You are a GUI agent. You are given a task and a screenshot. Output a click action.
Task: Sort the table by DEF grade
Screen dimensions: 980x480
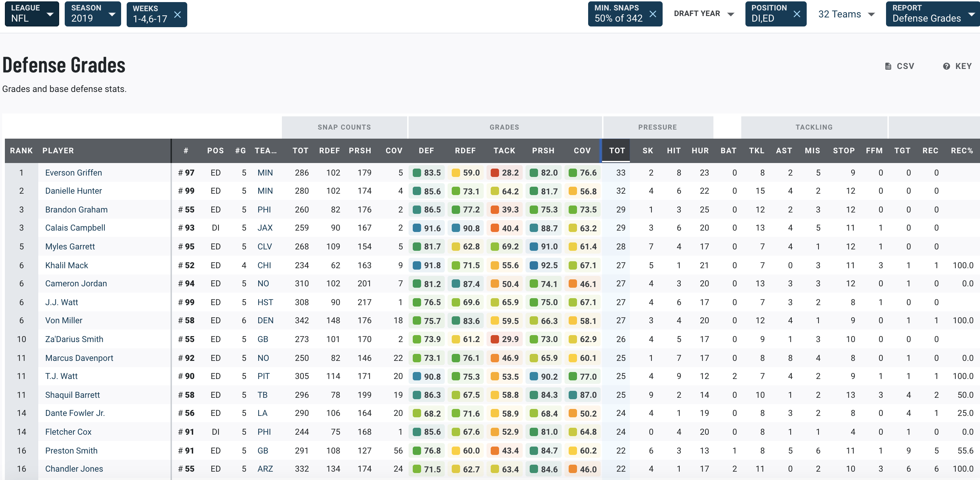[x=426, y=151]
